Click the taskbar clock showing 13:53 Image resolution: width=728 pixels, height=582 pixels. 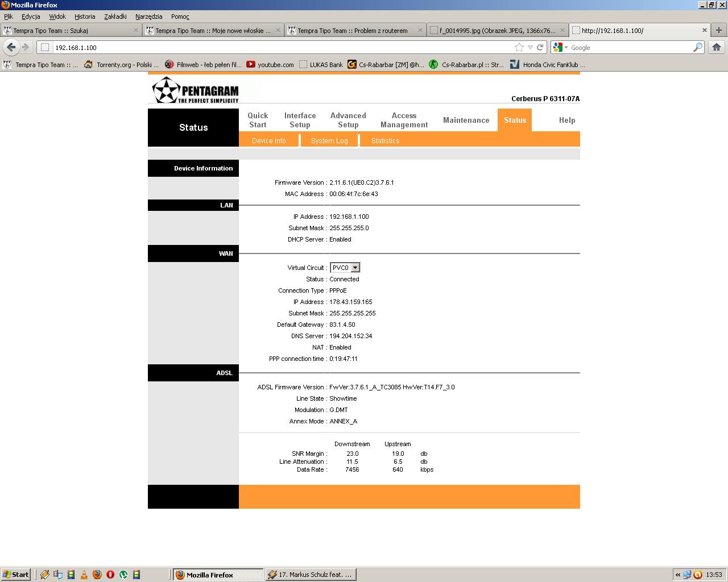click(x=714, y=575)
